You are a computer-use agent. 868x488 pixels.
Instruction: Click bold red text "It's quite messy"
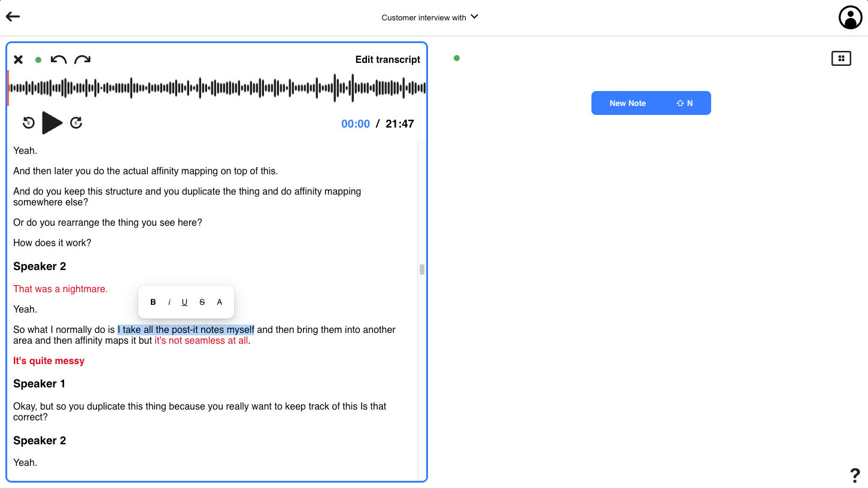pos(49,361)
